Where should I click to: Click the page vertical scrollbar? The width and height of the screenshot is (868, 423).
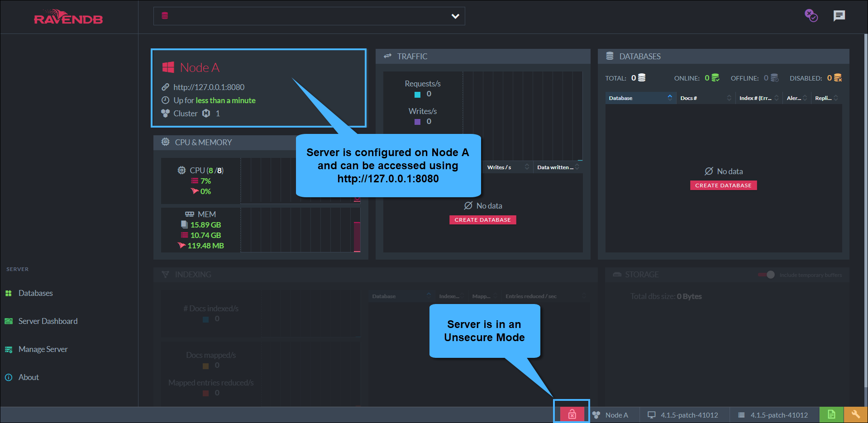[x=866, y=210]
